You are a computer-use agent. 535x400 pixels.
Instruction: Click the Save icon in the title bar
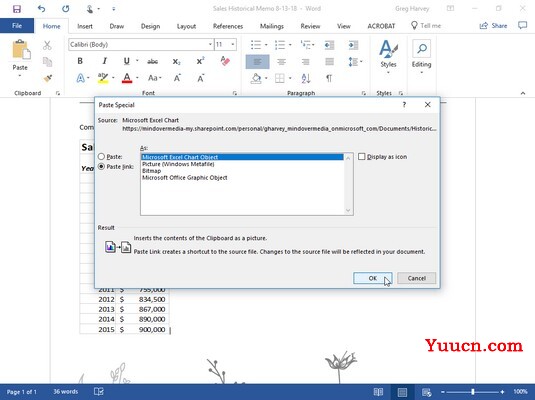pyautogui.click(x=17, y=9)
